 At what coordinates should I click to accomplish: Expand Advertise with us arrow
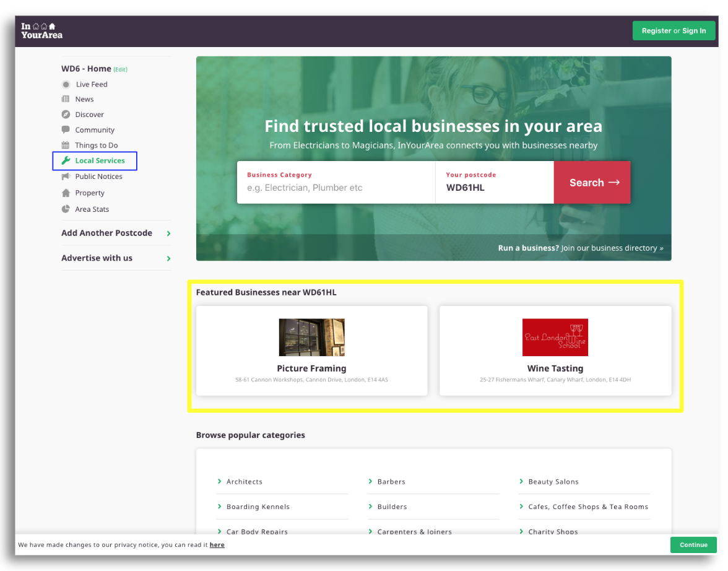pyautogui.click(x=168, y=258)
